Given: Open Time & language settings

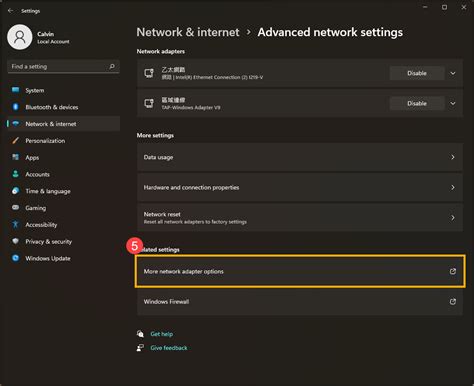Looking at the screenshot, I should pos(63,191).
